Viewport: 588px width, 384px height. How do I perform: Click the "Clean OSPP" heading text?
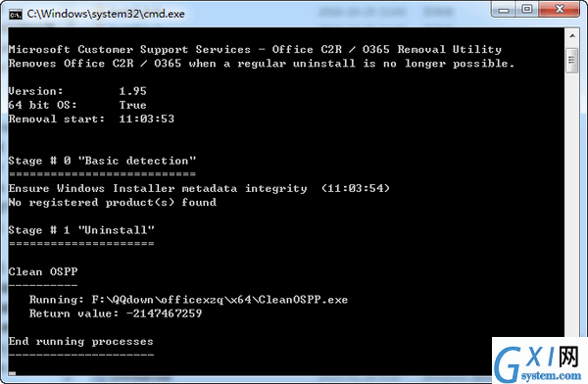pos(43,272)
